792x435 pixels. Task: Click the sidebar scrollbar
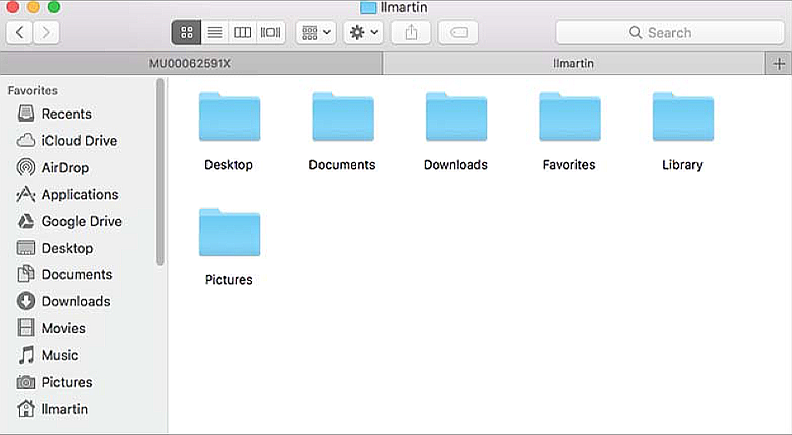coord(160,172)
